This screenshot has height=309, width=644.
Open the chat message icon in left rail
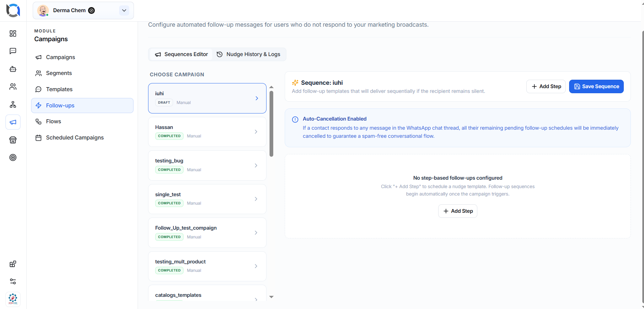point(13,51)
